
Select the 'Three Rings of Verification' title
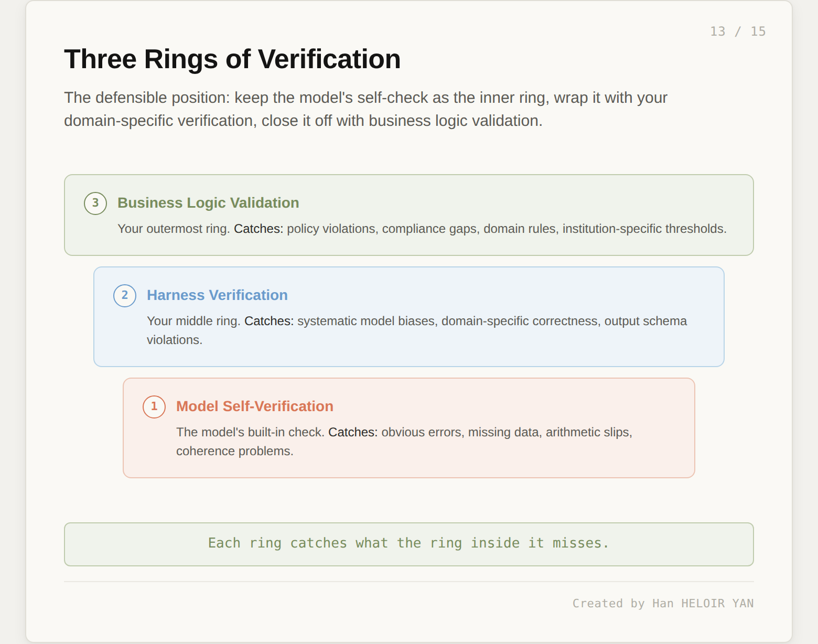(232, 59)
